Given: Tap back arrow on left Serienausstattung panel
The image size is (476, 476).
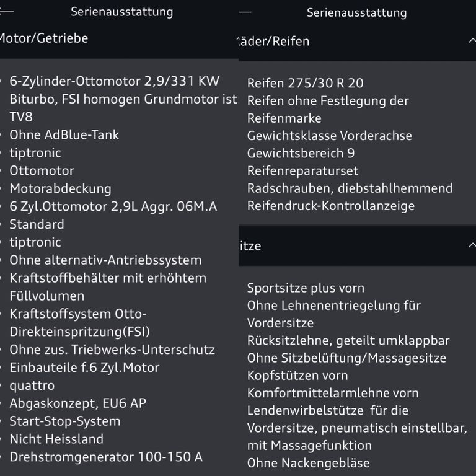Looking at the screenshot, I should [6, 11].
